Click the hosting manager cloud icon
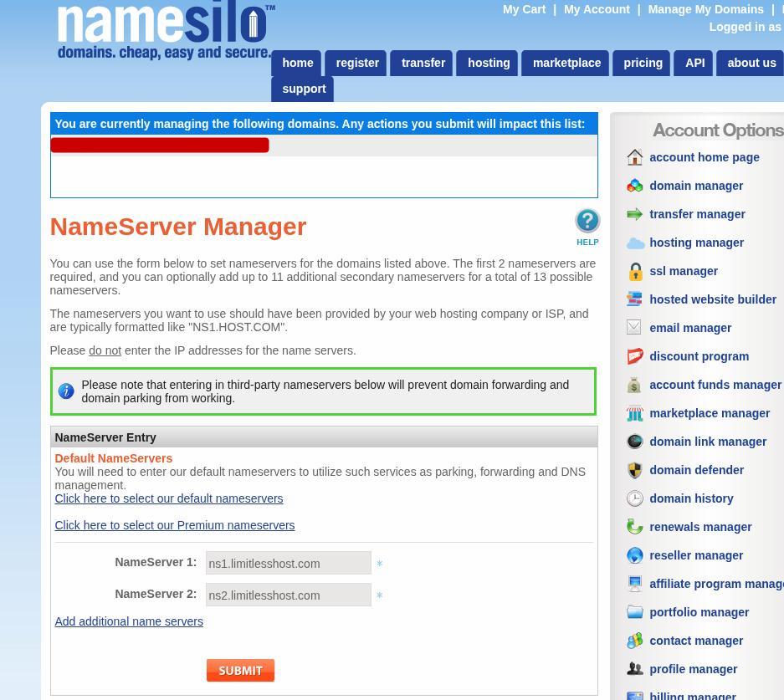This screenshot has width=784, height=700. point(636,243)
